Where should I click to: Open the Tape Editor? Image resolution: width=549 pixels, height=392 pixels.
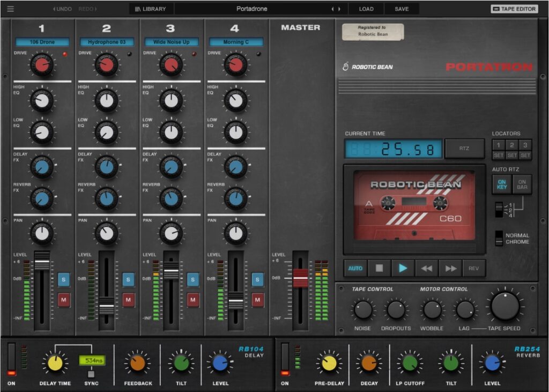click(514, 9)
